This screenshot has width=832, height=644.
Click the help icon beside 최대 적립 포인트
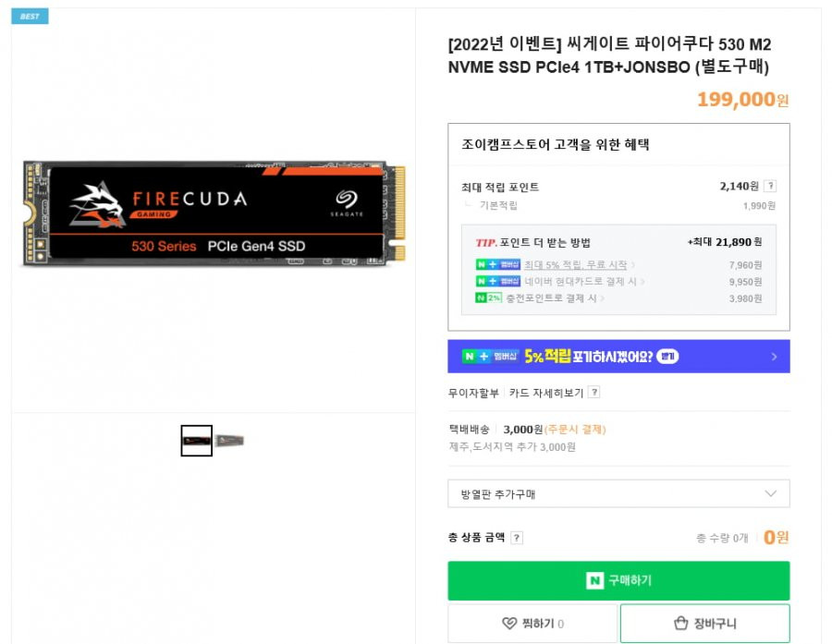770,187
